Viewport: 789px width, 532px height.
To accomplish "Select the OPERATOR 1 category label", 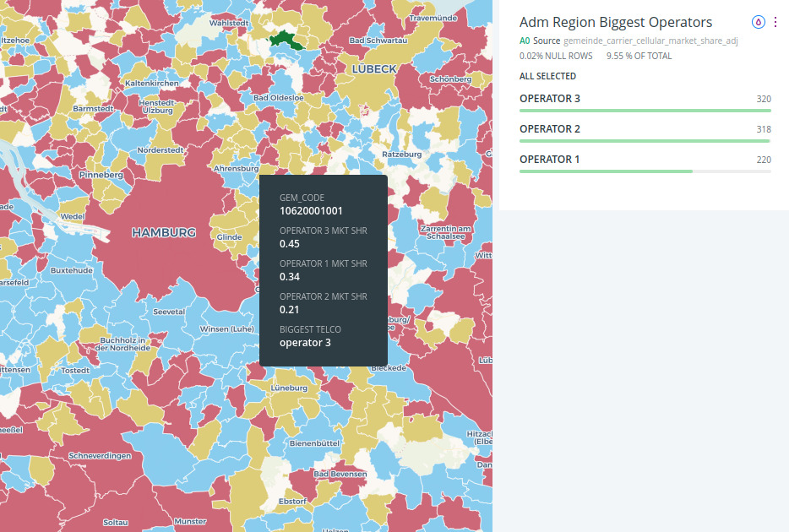I will [x=550, y=160].
